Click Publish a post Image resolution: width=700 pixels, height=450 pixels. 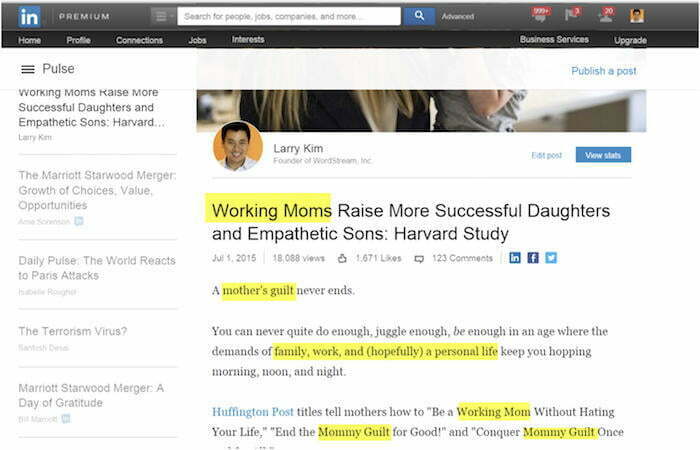tap(604, 71)
